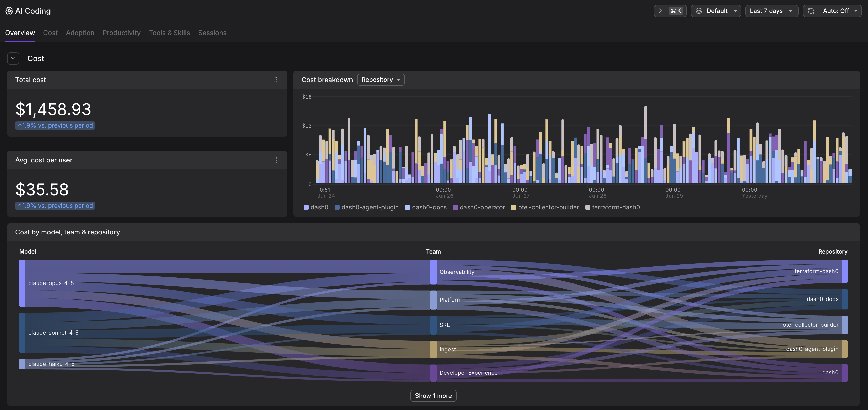Viewport: 868px width, 410px height.
Task: Select the SRE team node
Action: (433, 325)
